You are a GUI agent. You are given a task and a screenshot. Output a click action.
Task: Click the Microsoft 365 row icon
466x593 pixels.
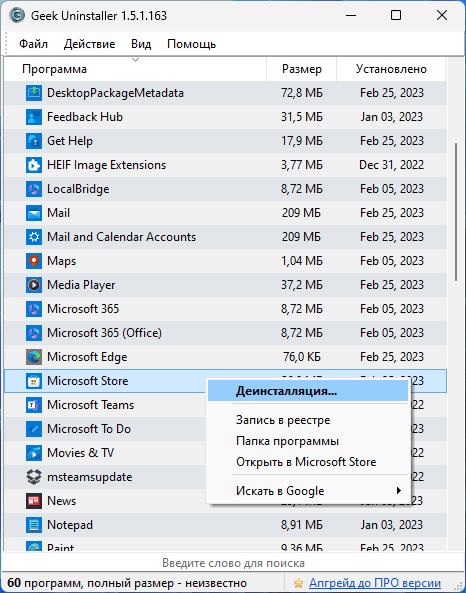click(x=34, y=309)
